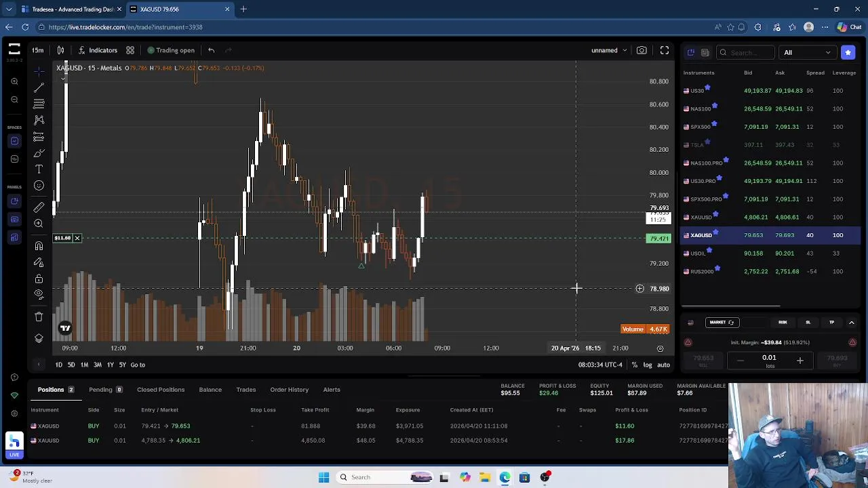Close the $11.60 position line on chart
This screenshot has width=868, height=488.
point(77,238)
